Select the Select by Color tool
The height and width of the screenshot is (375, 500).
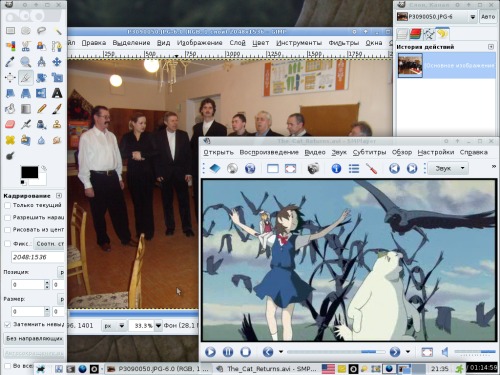click(x=10, y=46)
